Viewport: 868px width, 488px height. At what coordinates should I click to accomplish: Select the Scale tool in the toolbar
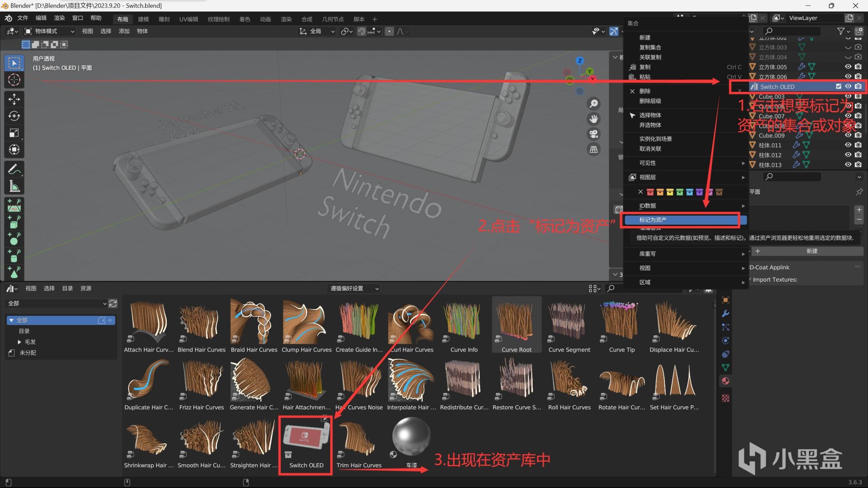click(x=14, y=133)
